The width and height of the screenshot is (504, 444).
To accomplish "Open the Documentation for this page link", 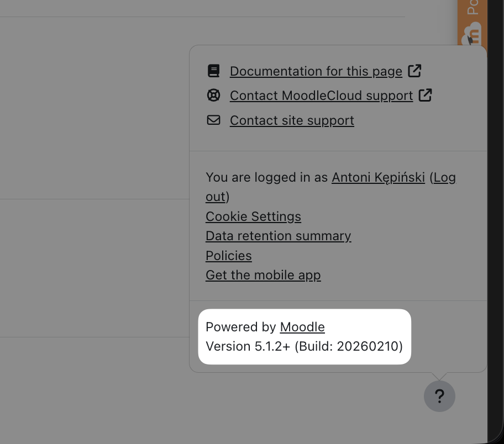I will [x=316, y=72].
